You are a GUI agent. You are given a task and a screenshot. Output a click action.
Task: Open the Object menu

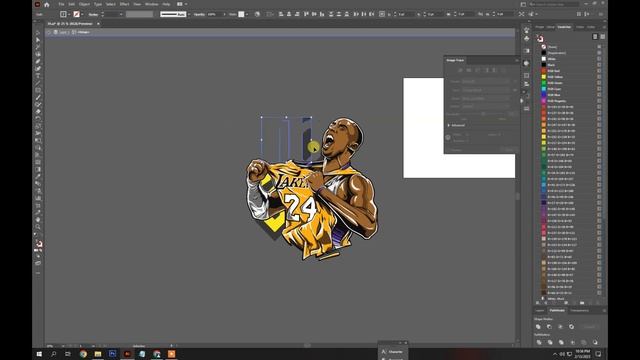coord(84,4)
